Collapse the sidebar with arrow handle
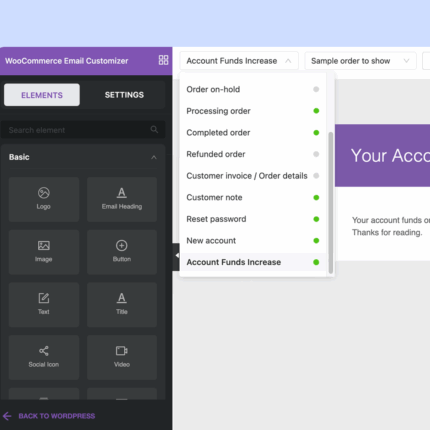This screenshot has height=430, width=430. coord(176,256)
